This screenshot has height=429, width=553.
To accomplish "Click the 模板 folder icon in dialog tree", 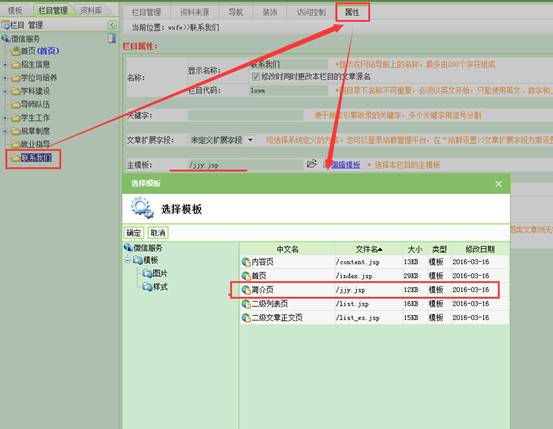I will point(138,261).
